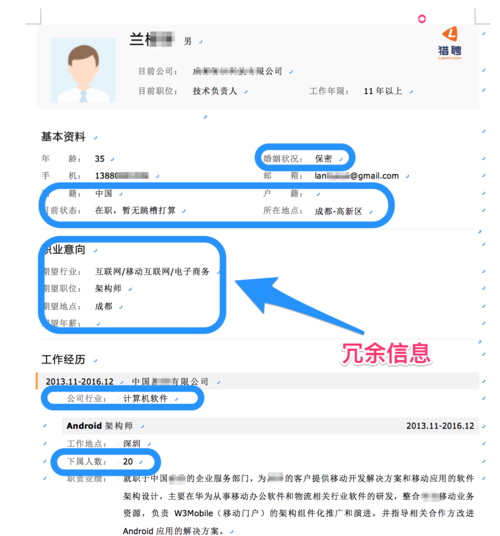
Task: Click the candidate avatar photo
Action: point(83,70)
